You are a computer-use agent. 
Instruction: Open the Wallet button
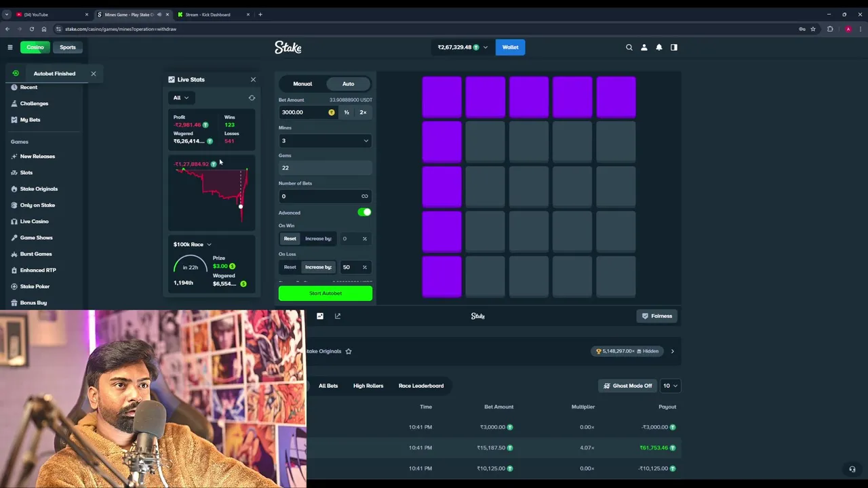click(x=510, y=47)
